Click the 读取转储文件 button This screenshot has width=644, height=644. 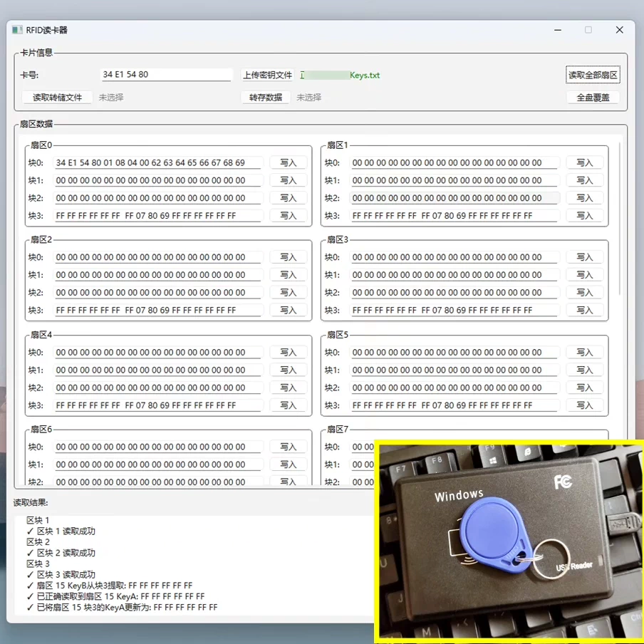click(x=57, y=98)
